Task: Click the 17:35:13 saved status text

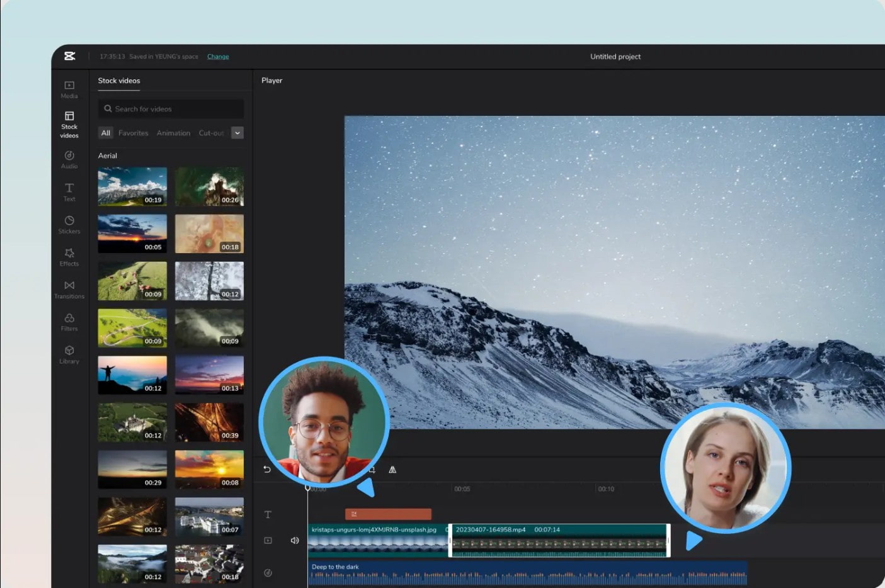Action: pyautogui.click(x=149, y=57)
